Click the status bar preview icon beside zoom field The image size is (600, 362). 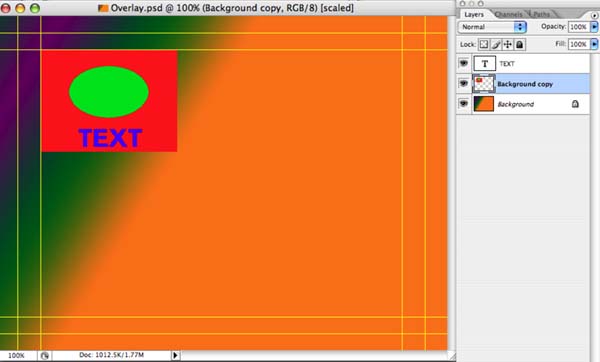tap(45, 355)
